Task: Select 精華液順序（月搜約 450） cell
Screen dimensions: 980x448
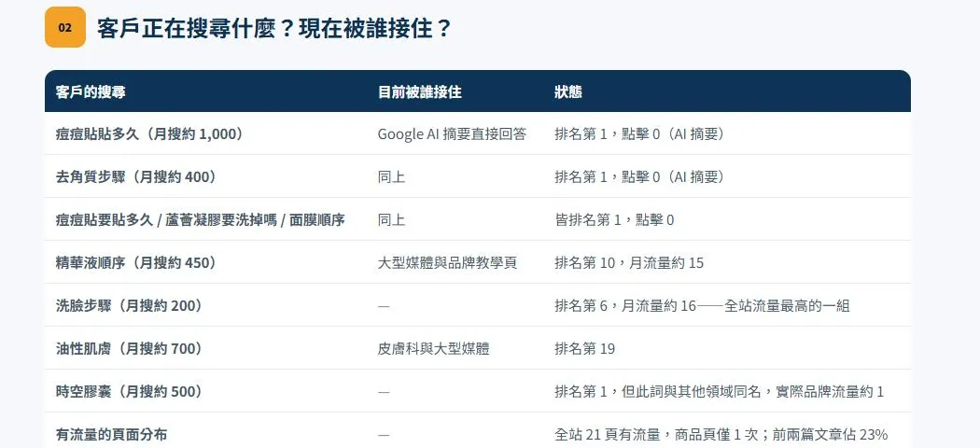Action: pyautogui.click(x=136, y=263)
